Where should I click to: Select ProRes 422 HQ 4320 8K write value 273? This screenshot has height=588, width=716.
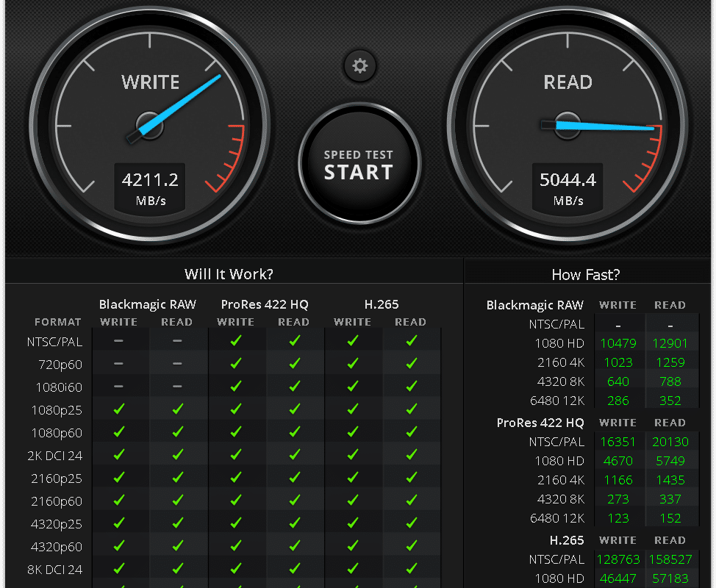(x=618, y=500)
